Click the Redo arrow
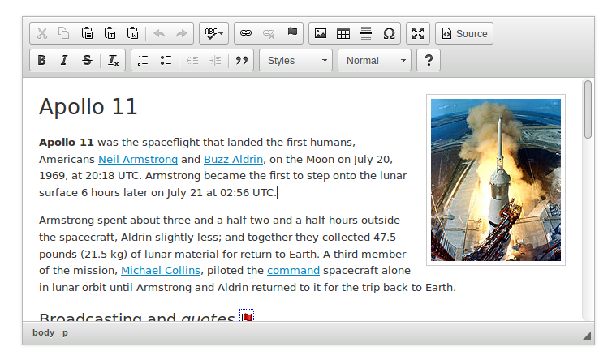Screen dimensions: 612x364 (182, 33)
